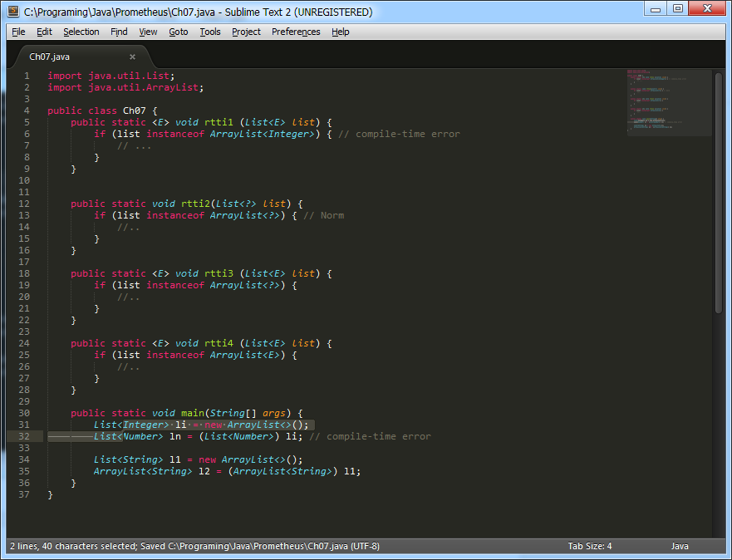Click 'List<Integer>' on line 31
Viewport: 732px width, 560px height.
(x=131, y=425)
